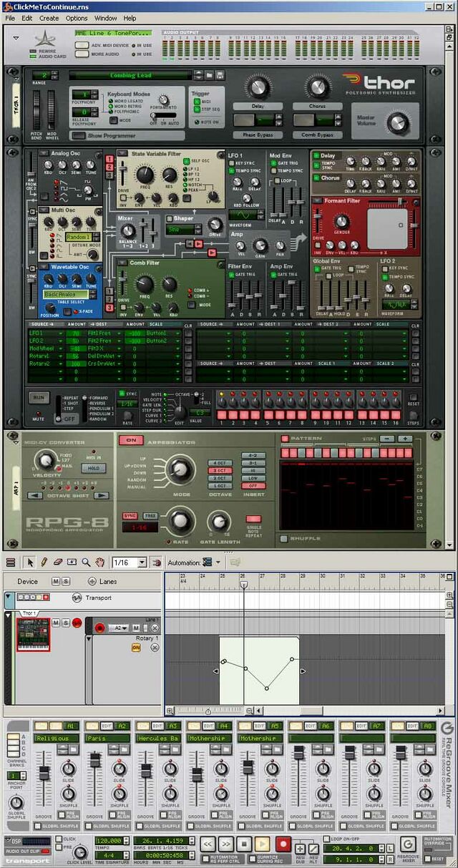
Task: Toggle the Click checkbox in transport
Action: pyautogui.click(x=59, y=839)
